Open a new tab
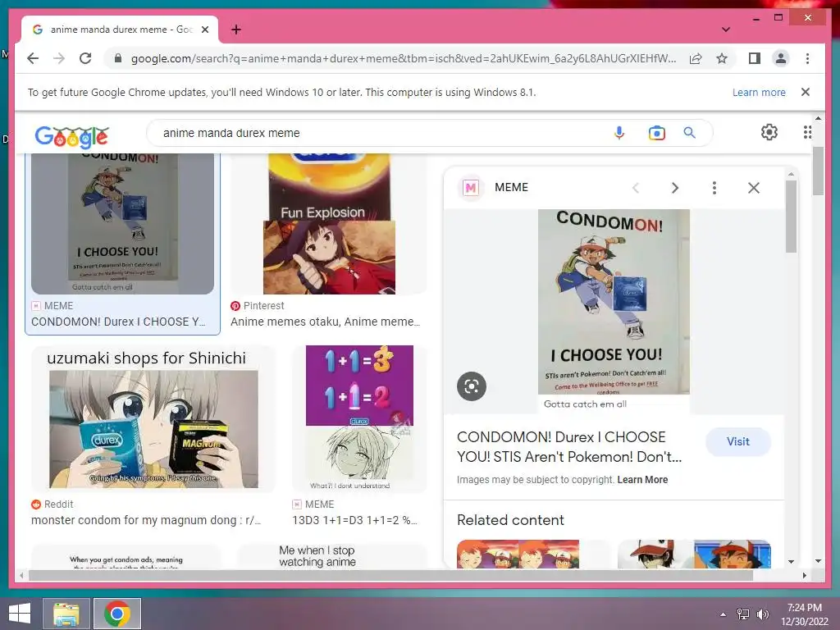 click(x=235, y=30)
